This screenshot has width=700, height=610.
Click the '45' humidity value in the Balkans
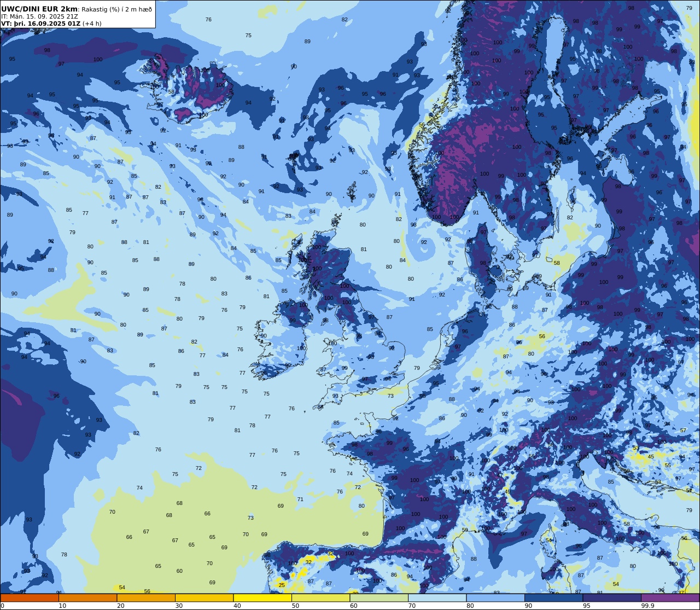point(651,457)
